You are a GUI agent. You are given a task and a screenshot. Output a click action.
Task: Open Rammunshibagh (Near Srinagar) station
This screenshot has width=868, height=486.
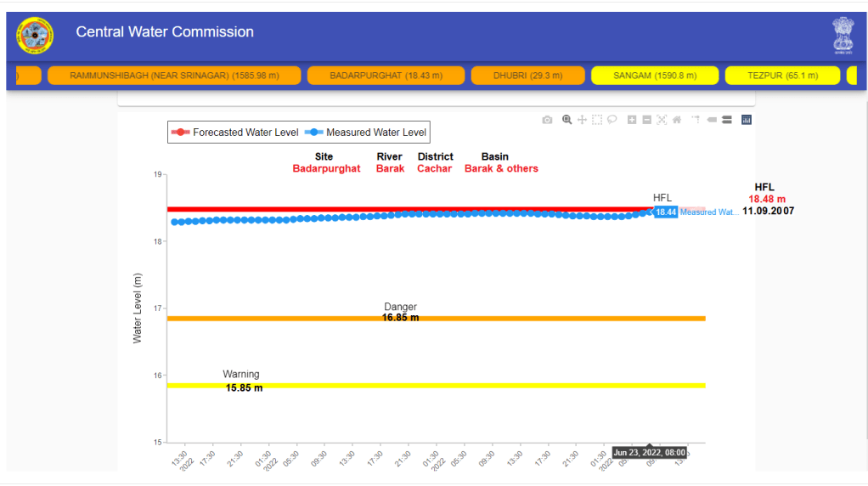tap(174, 76)
